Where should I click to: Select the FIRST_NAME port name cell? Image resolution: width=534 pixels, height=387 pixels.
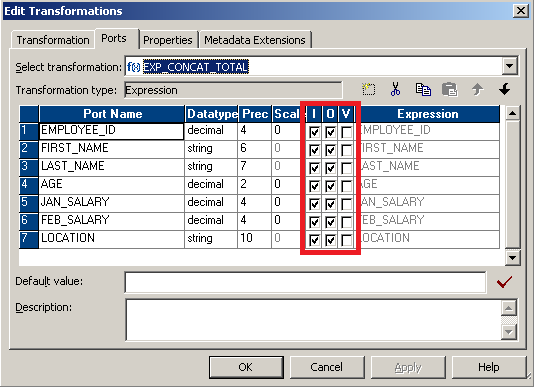(x=112, y=149)
